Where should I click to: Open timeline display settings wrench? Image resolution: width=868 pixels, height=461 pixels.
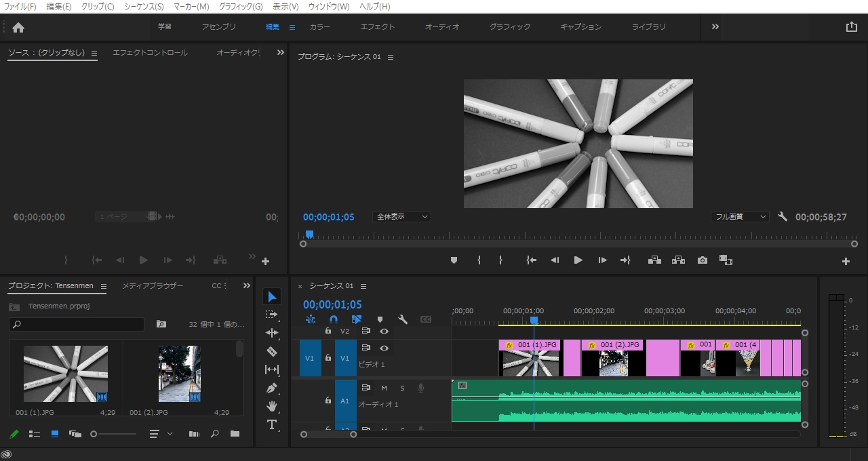coord(402,319)
